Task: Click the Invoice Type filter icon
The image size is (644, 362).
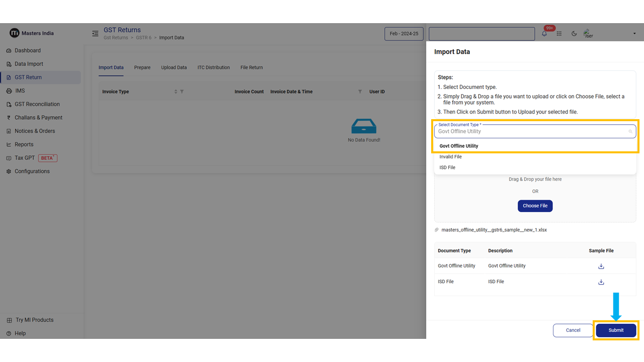Action: (x=182, y=92)
